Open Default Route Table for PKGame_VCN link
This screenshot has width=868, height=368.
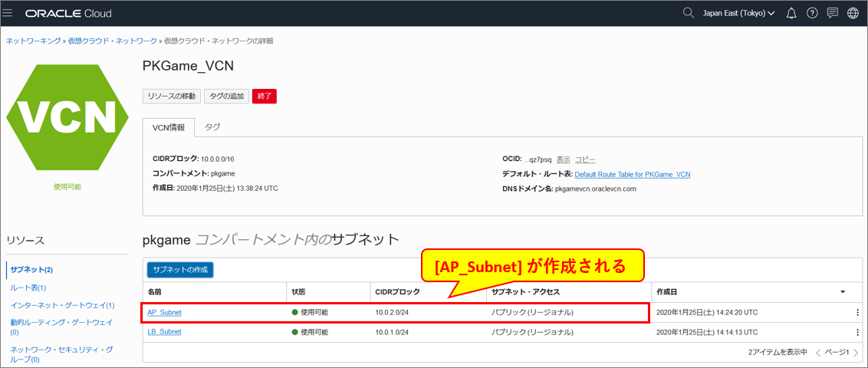[632, 174]
